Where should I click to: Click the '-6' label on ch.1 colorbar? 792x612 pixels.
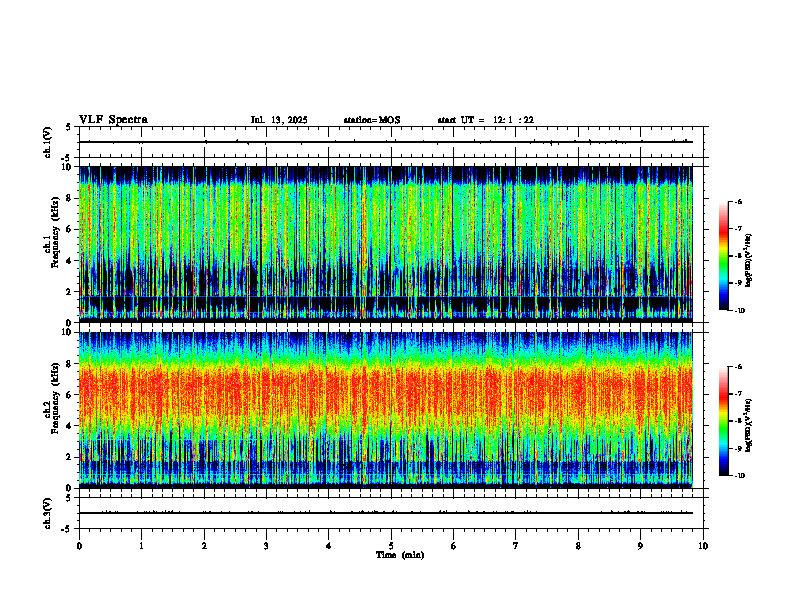click(738, 201)
